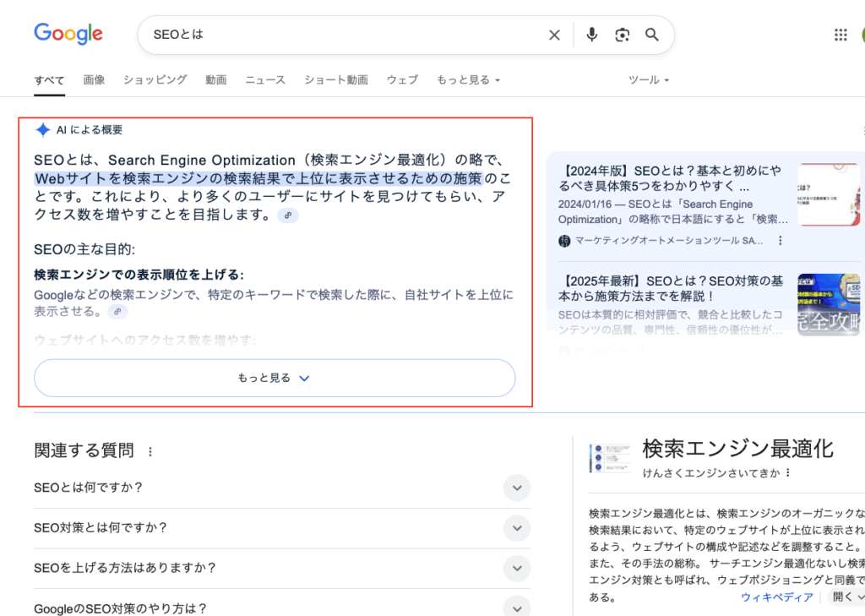Click the AI による概要 label
This screenshot has width=865, height=616.
point(90,130)
